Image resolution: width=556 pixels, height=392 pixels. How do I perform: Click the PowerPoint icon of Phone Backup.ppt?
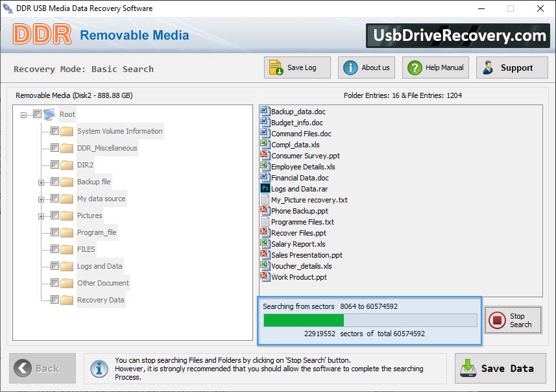tap(265, 211)
